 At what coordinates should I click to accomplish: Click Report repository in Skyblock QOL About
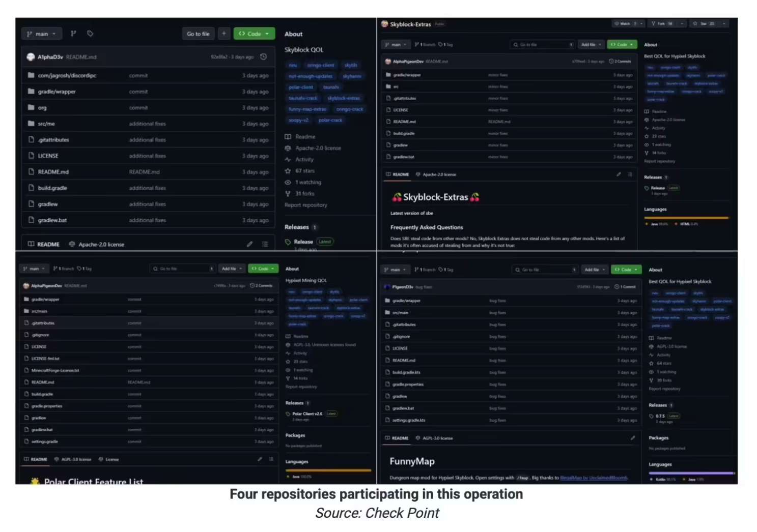306,205
